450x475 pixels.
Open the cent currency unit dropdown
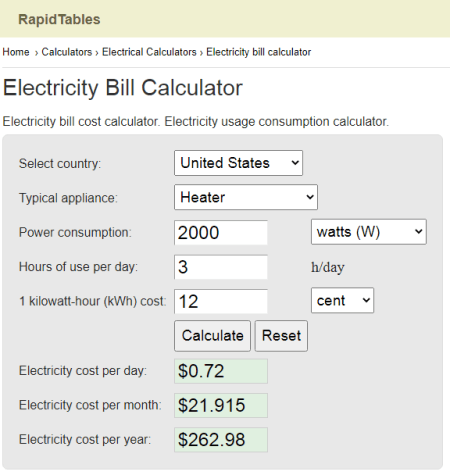click(x=342, y=300)
